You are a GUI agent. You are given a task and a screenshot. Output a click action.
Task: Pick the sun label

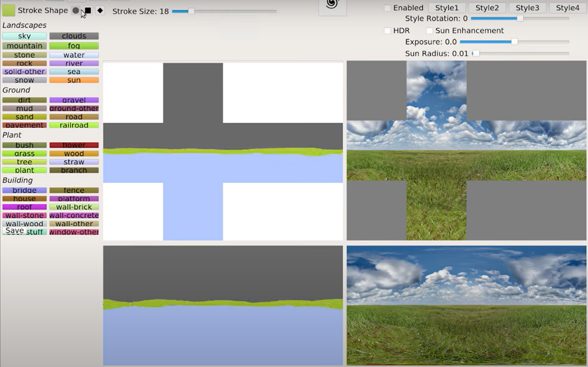74,80
